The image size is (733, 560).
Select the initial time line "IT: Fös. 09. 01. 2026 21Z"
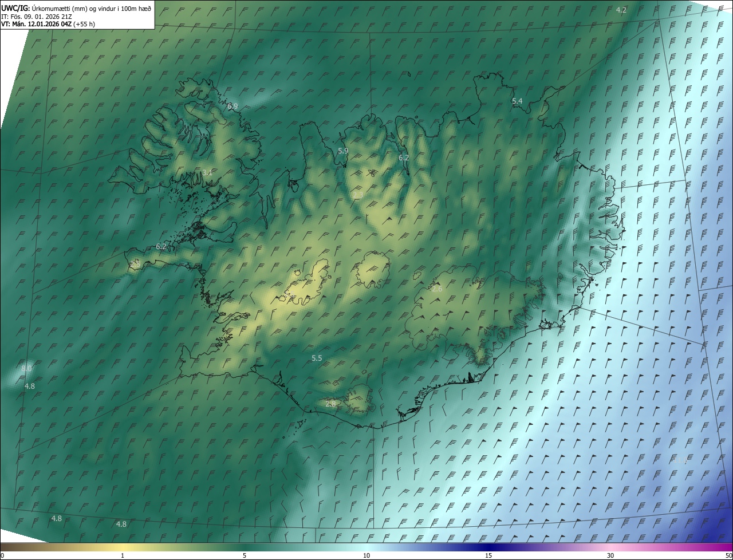(37, 16)
